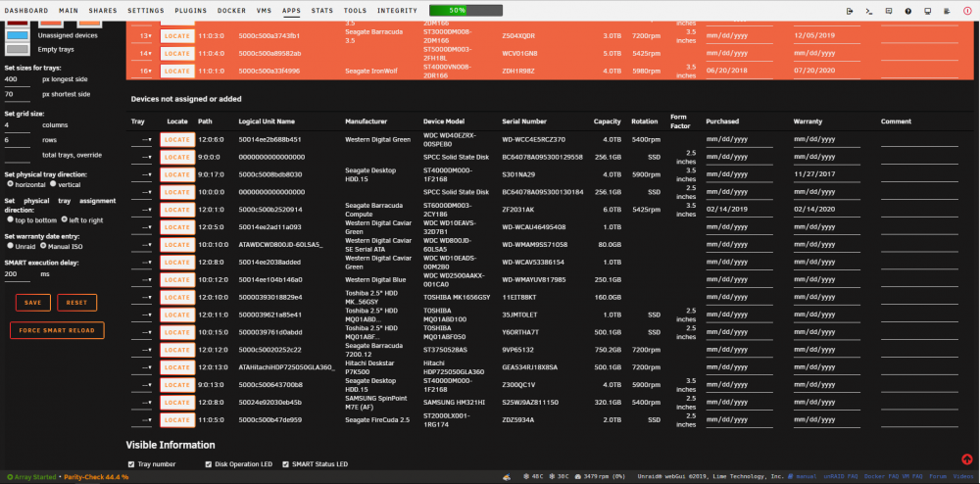Switch to the Docker tab
Viewport: 980px width, 484px height.
[x=231, y=11]
